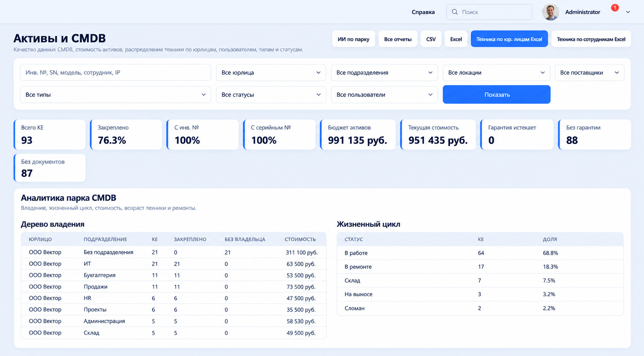Screen dimensions: 644x356
Task: Open Все отчеты
Action: pos(398,39)
